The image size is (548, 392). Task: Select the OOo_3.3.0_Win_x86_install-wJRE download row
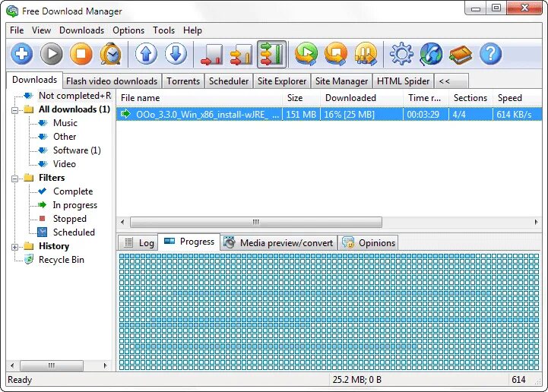pyautogui.click(x=329, y=114)
